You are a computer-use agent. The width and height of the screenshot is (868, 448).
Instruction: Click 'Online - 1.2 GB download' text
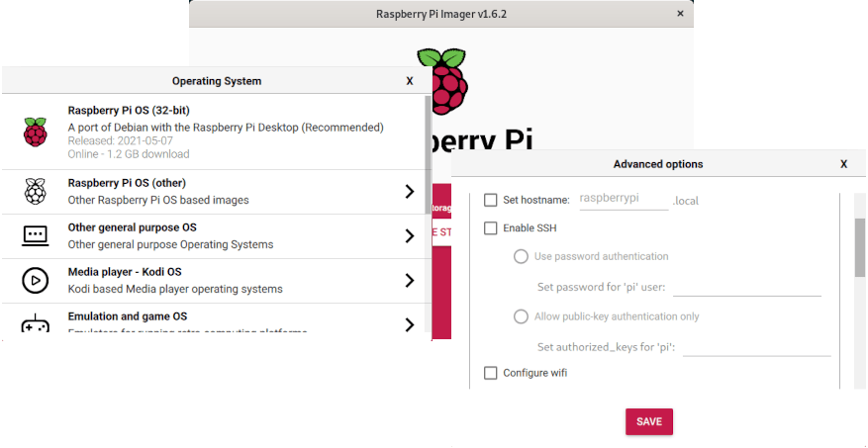click(129, 154)
